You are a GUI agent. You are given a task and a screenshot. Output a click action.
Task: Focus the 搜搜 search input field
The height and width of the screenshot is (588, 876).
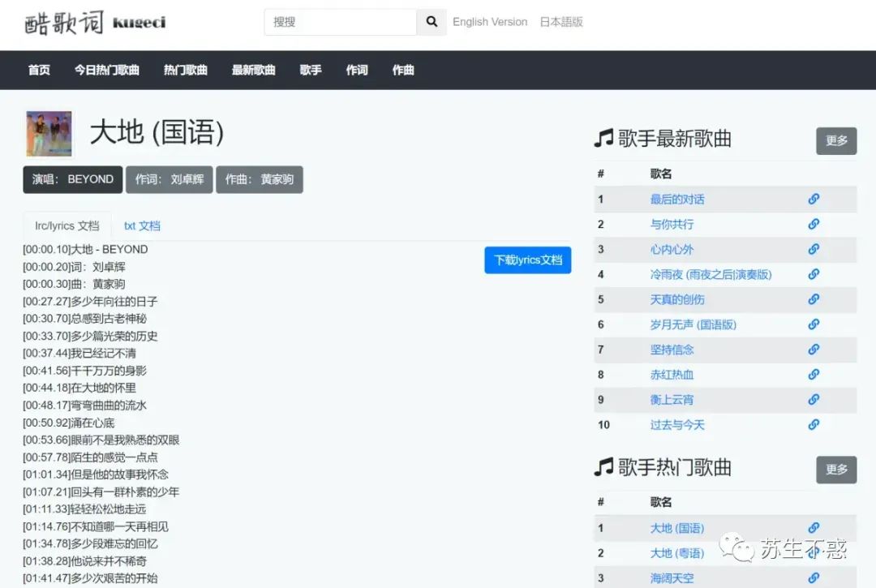tap(340, 22)
